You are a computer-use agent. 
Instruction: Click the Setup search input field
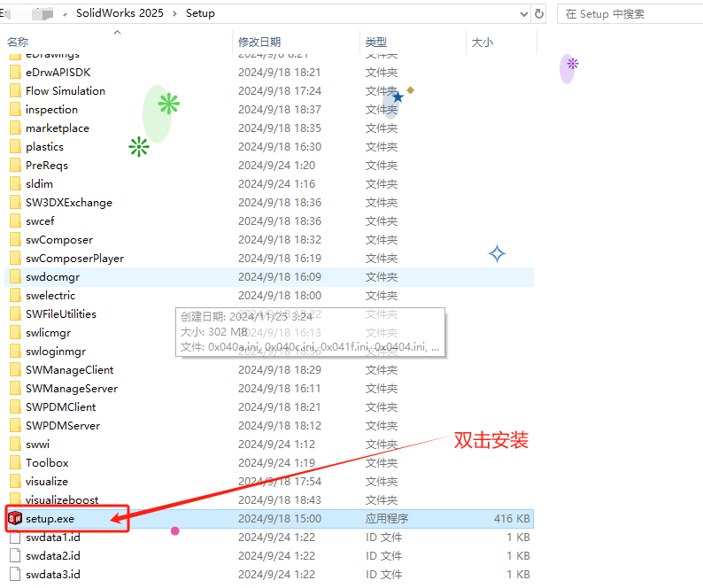[630, 14]
